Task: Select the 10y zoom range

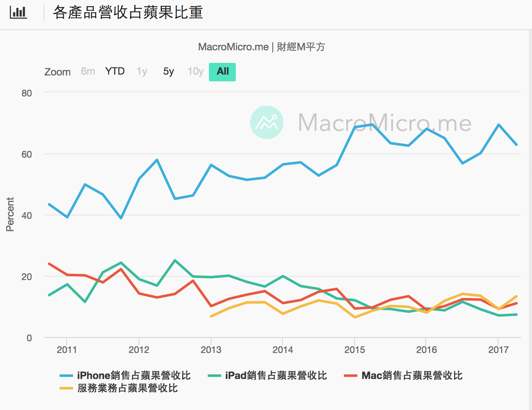Action: tap(196, 72)
